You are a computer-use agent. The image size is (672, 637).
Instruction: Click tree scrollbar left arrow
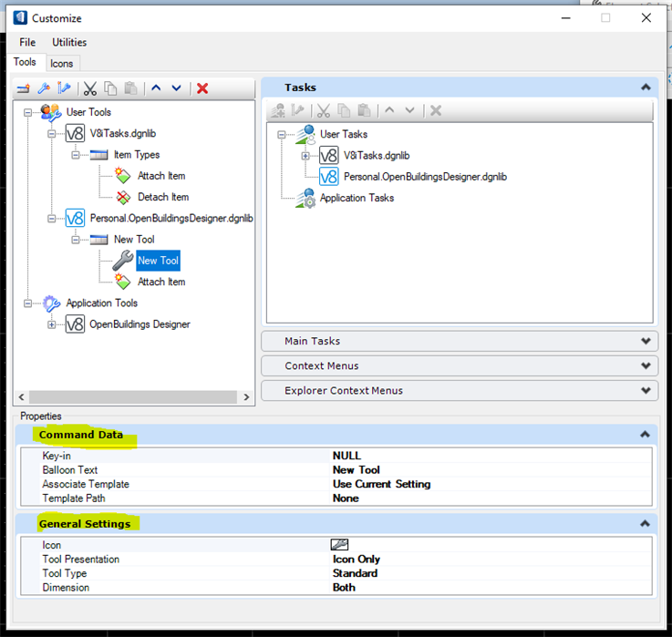tap(22, 397)
